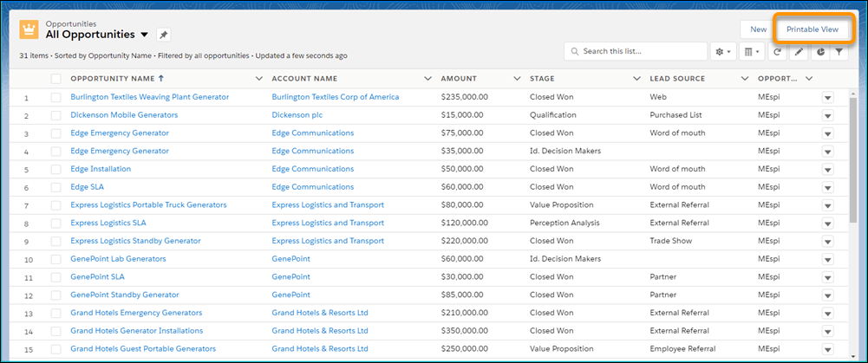Check the Burlington Textiles Weaving Plant Generator row

coord(55,97)
